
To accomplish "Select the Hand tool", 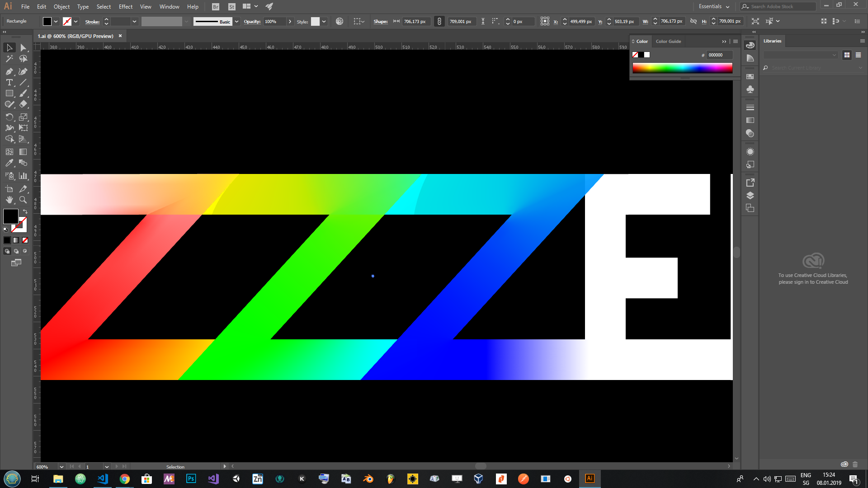I will click(x=9, y=200).
